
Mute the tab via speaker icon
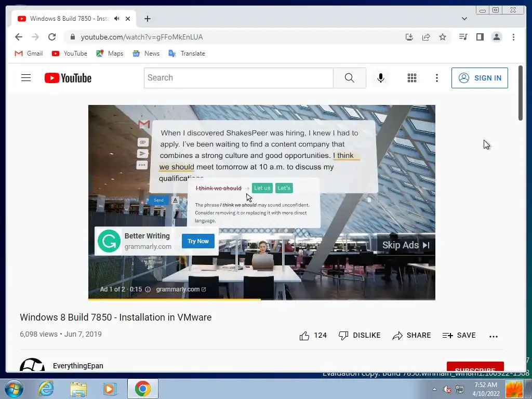[x=117, y=19]
